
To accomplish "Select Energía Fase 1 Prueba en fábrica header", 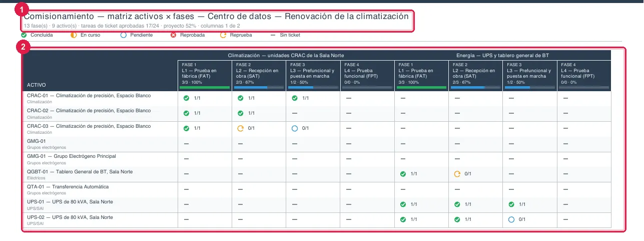I will point(421,76).
